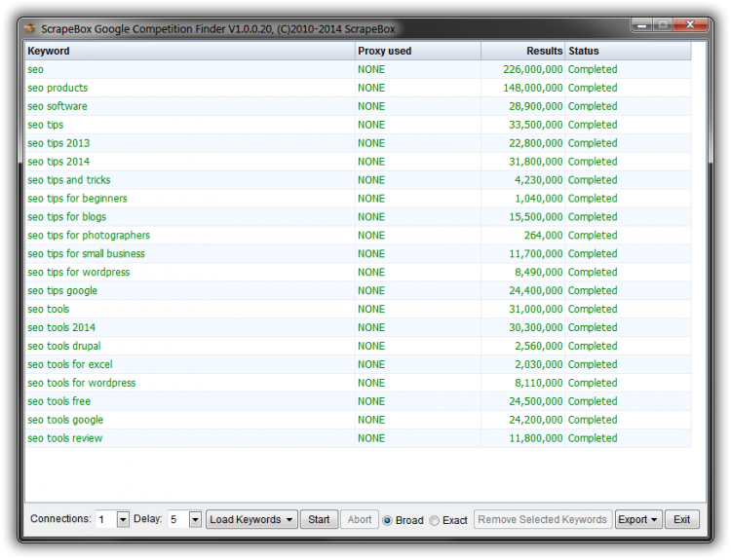Select the 'seo products' keyword row
The width and height of the screenshot is (731, 560).
pos(358,88)
